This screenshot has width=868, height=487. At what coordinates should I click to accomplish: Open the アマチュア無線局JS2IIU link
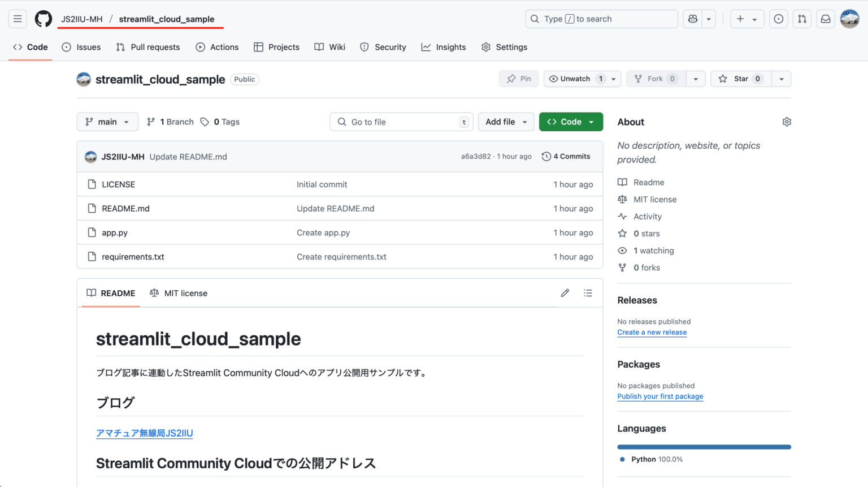145,433
